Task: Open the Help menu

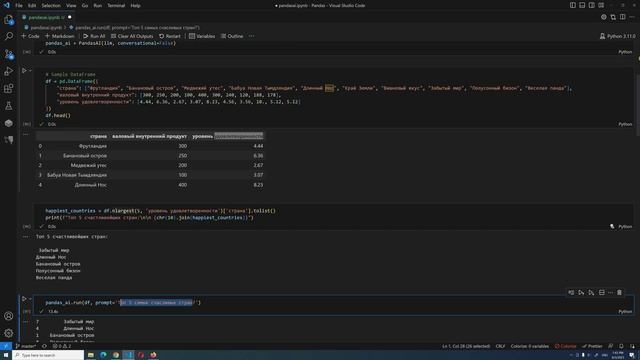Action: pos(136,5)
